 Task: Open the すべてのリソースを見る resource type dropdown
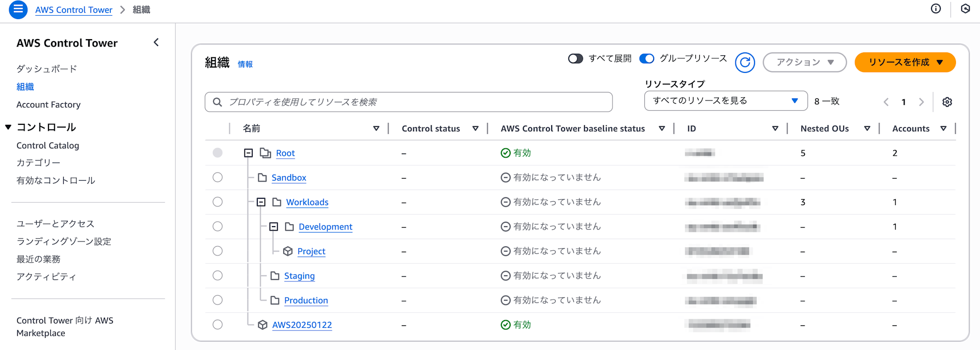(x=726, y=101)
